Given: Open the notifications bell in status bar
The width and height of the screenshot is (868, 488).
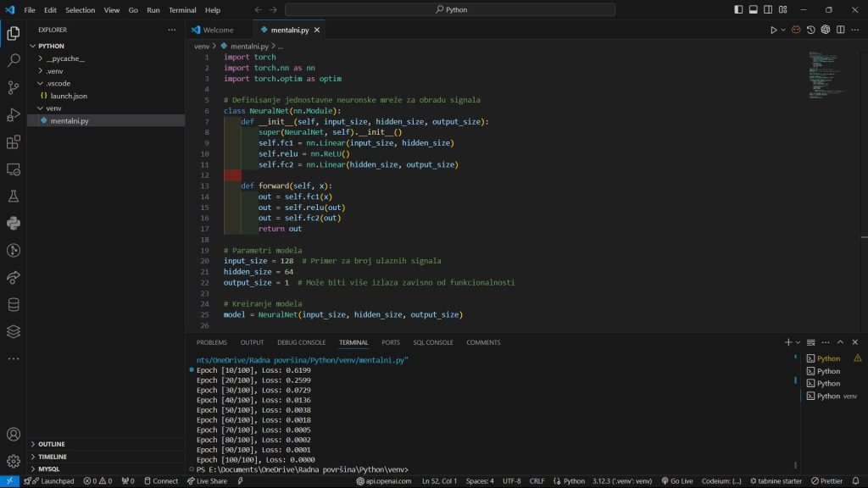Looking at the screenshot, I should pyautogui.click(x=856, y=480).
